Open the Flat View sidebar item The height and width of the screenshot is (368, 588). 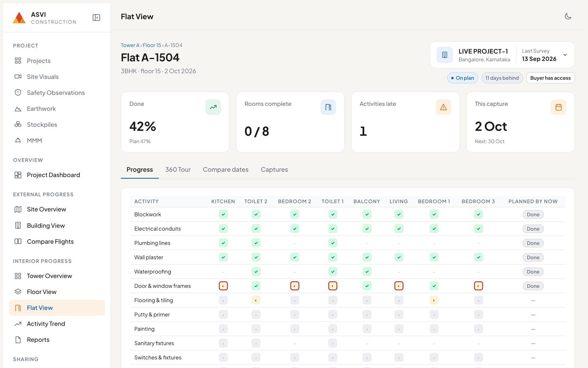tap(57, 308)
